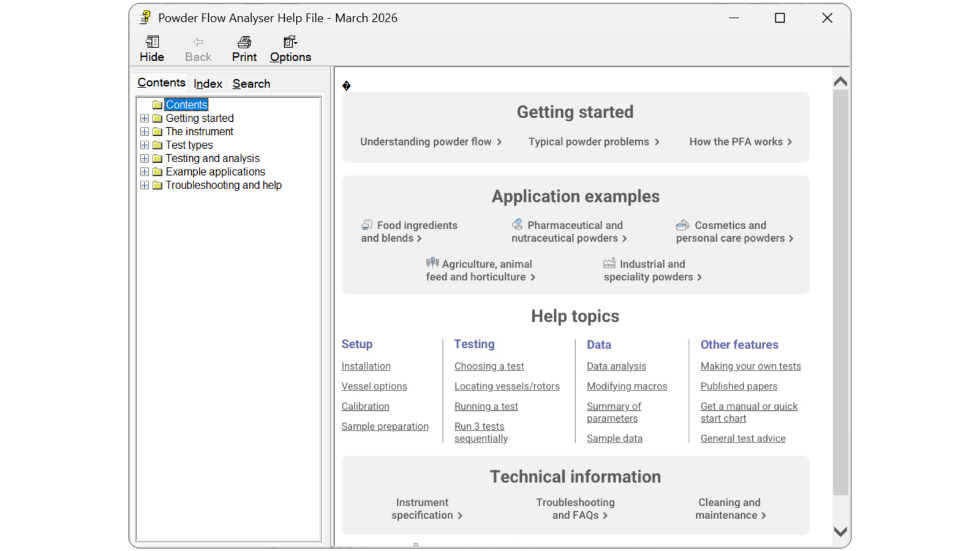Click the Food ingredients bowl icon
980x551 pixels.
tap(367, 225)
